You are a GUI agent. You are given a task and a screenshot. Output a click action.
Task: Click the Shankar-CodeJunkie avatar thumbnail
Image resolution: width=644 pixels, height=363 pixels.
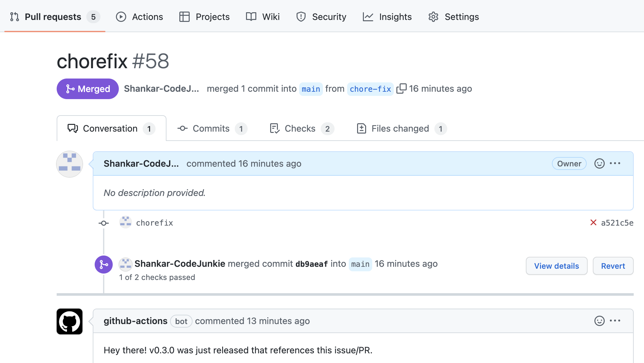point(69,164)
